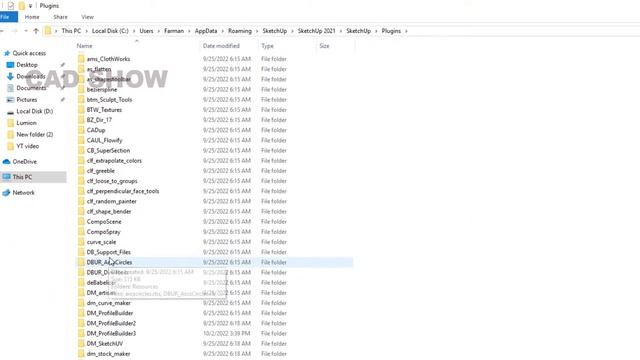Open YT video folder in sidebar

click(x=27, y=146)
